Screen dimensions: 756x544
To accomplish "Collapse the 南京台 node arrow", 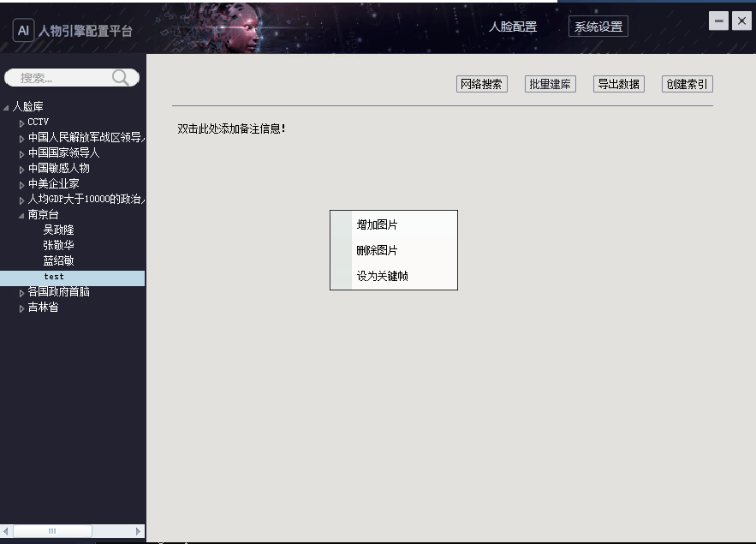I will (x=21, y=216).
